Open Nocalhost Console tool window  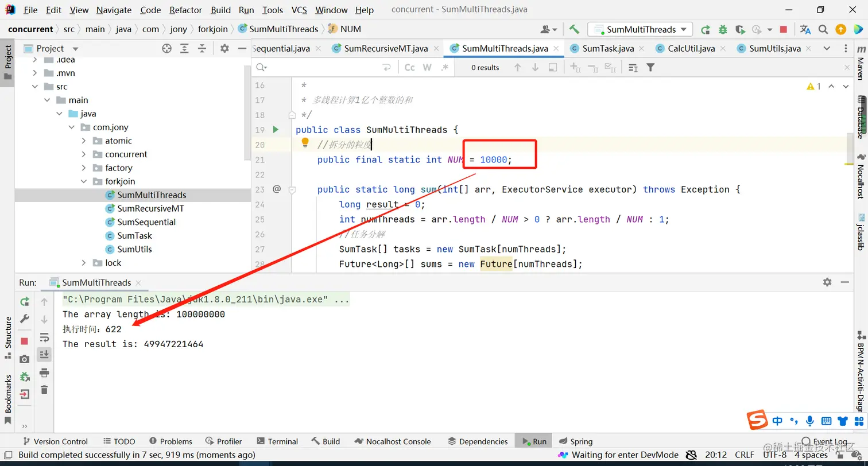pos(393,441)
